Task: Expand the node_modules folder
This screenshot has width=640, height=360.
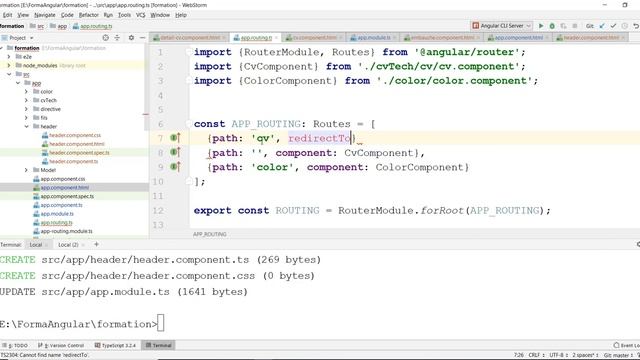Action: (x=9, y=65)
